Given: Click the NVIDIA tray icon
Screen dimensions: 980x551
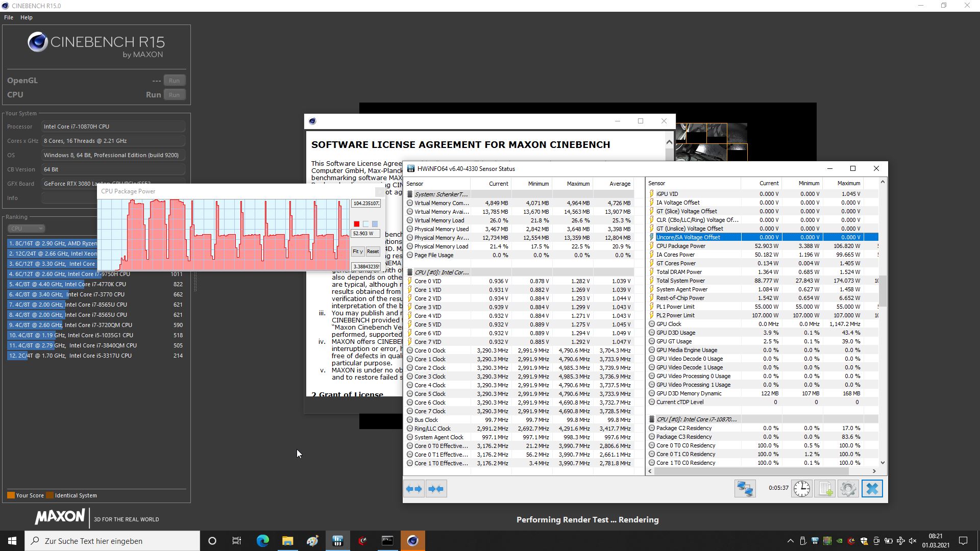Looking at the screenshot, I should (x=840, y=541).
